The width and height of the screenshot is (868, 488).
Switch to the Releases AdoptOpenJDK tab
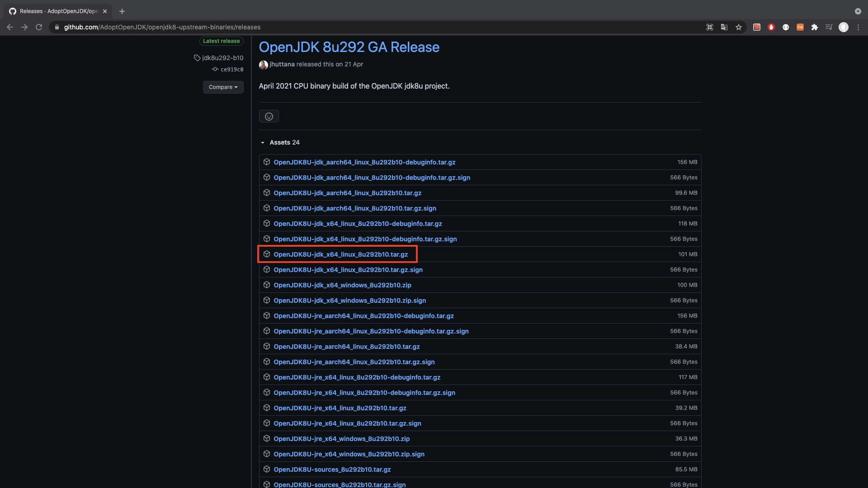[x=58, y=11]
